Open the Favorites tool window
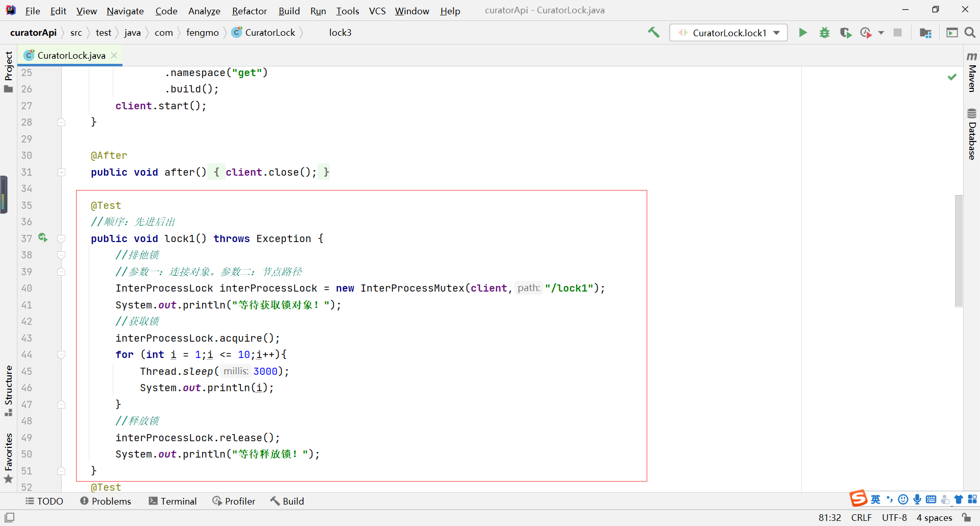The height and width of the screenshot is (526, 980). pyautogui.click(x=8, y=458)
